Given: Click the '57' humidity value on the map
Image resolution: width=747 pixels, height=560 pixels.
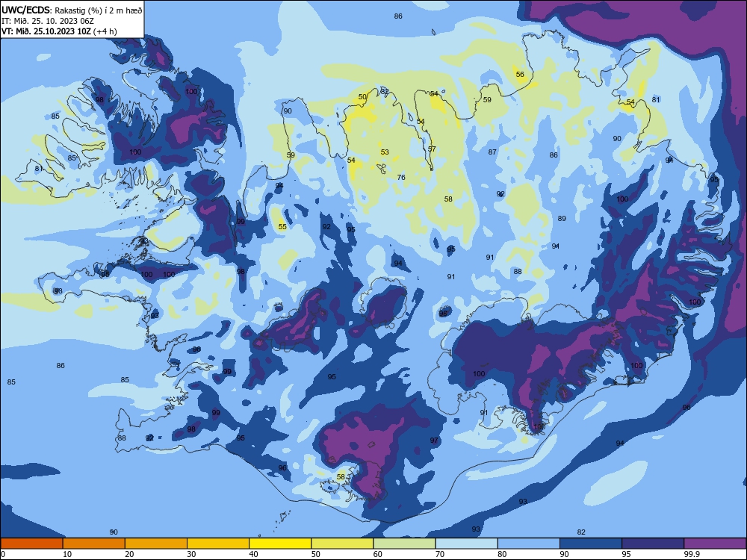Looking at the screenshot, I should pos(432,149).
